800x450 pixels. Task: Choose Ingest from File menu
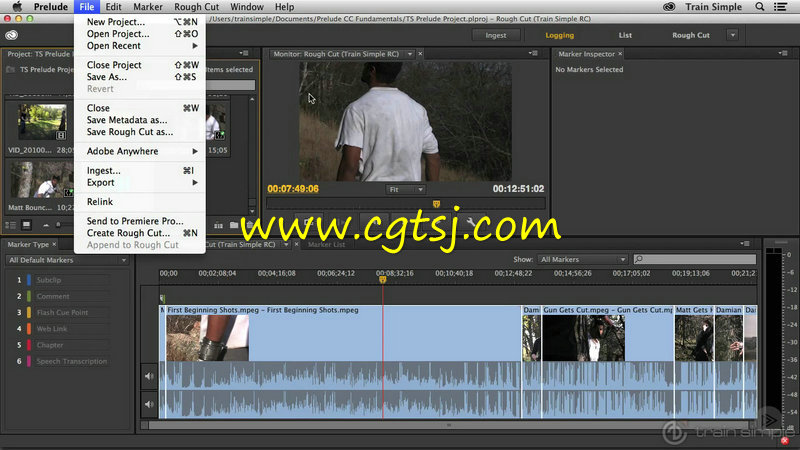click(140, 170)
